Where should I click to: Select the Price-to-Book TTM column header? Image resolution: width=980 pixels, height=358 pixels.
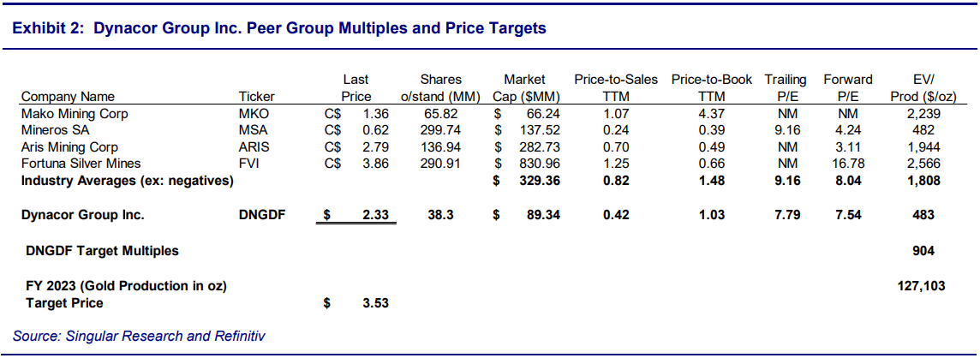pos(711,88)
